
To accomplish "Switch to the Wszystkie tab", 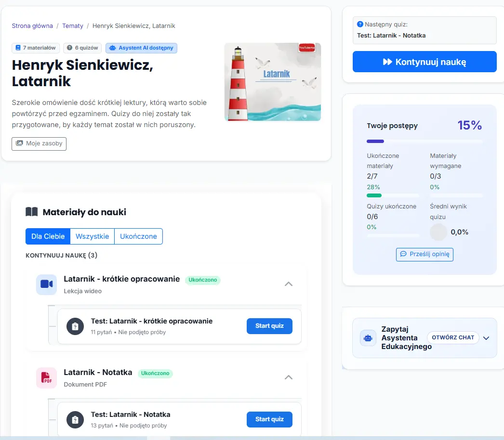I will click(x=92, y=236).
